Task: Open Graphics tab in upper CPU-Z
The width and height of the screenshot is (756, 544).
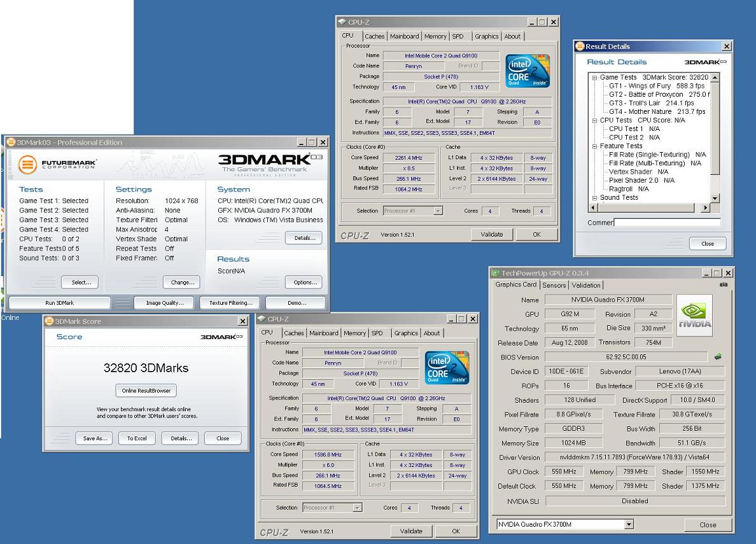Action: (486, 36)
